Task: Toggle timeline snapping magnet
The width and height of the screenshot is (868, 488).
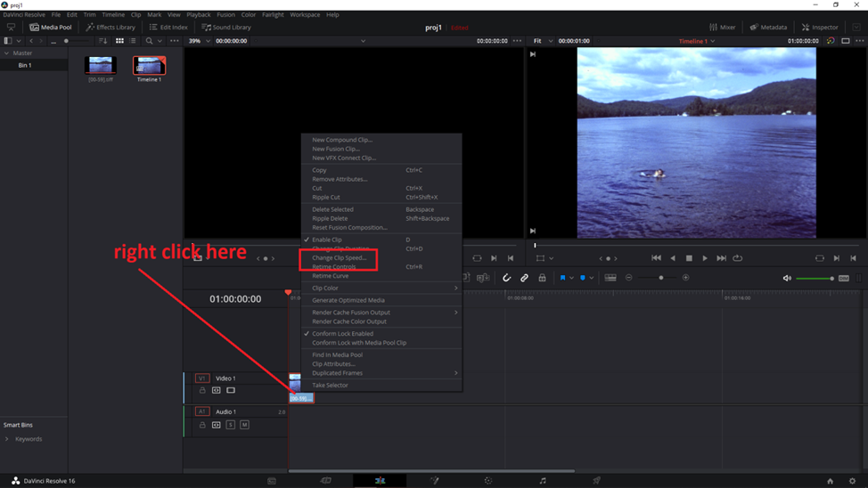Action: 506,278
